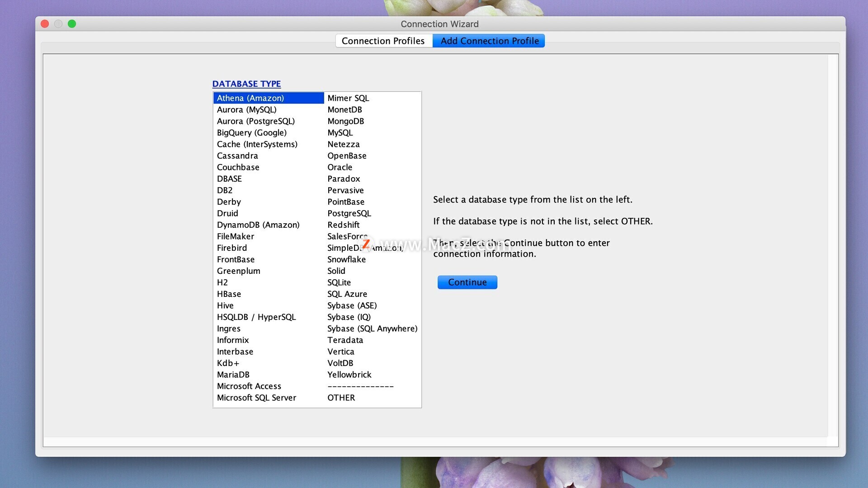868x488 pixels.
Task: Select Mimer SQL database type
Action: coord(373,98)
